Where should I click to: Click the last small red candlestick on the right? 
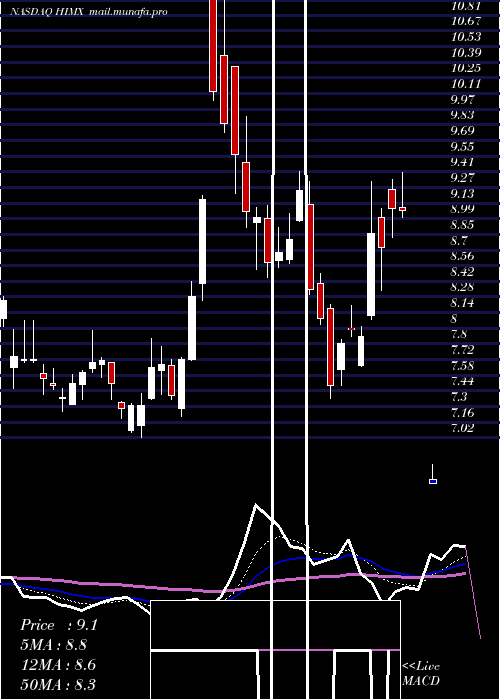402,208
